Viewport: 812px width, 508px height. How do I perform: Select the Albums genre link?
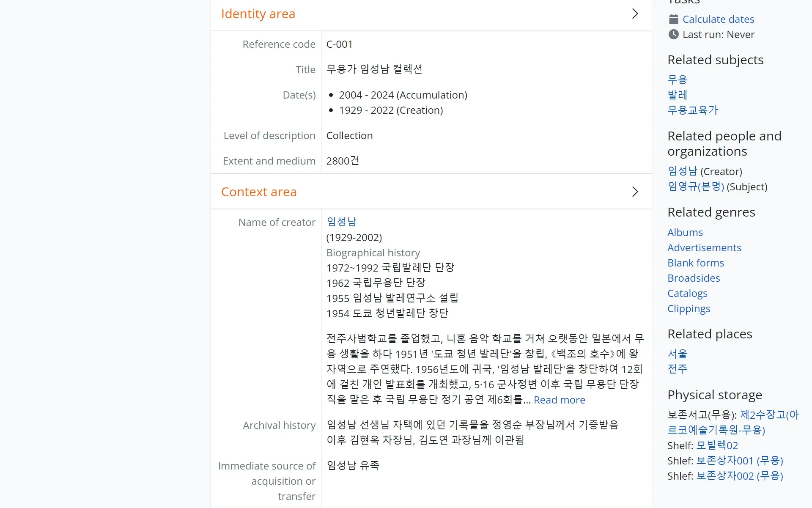pyautogui.click(x=685, y=232)
